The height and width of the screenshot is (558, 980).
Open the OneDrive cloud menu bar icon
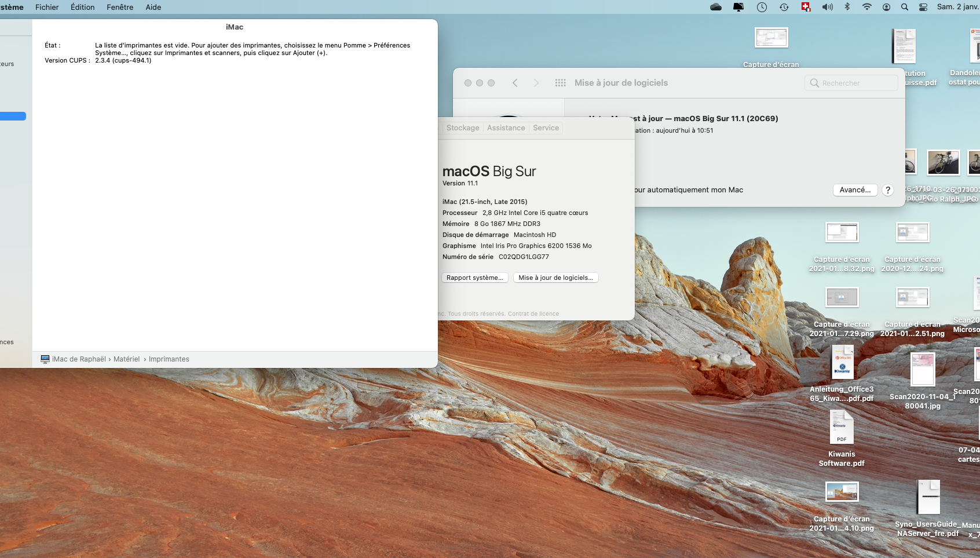pyautogui.click(x=716, y=7)
